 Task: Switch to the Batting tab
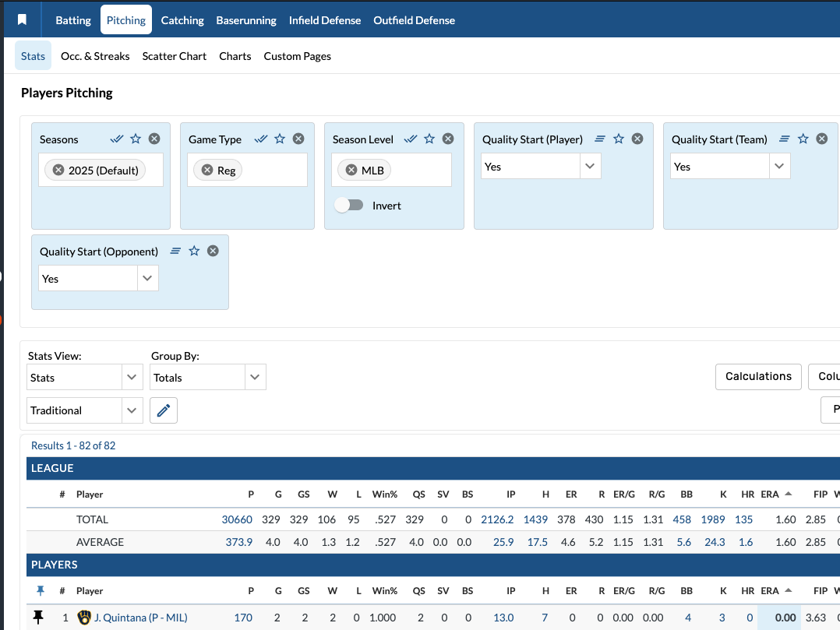(73, 20)
